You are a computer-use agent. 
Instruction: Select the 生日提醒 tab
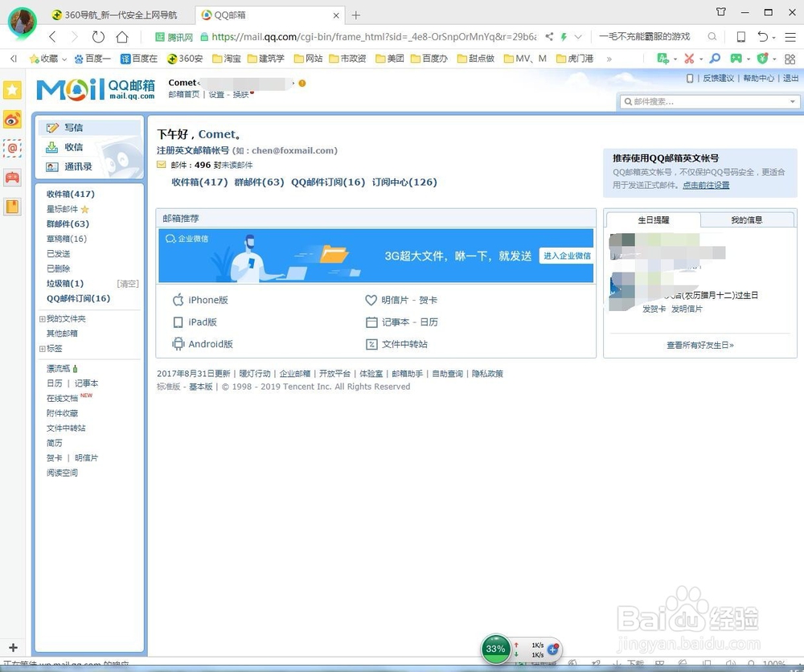coord(653,220)
